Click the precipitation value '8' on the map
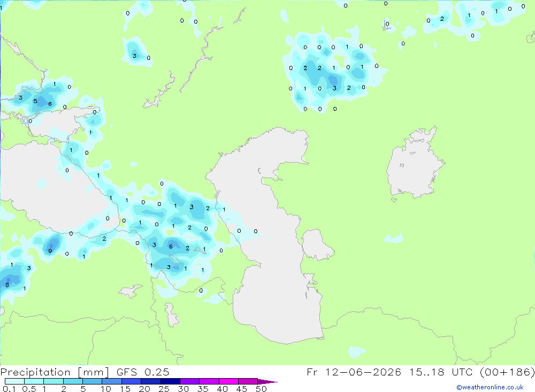 tap(7, 285)
